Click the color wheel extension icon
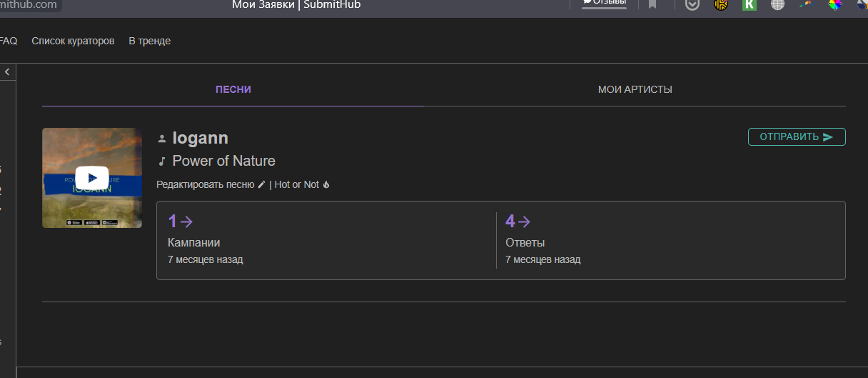Image resolution: width=868 pixels, height=378 pixels. 834,5
